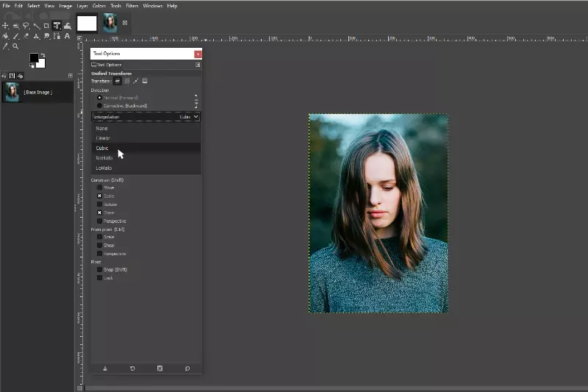Close the portrait image tab
This screenshot has width=588, height=392.
(125, 23)
